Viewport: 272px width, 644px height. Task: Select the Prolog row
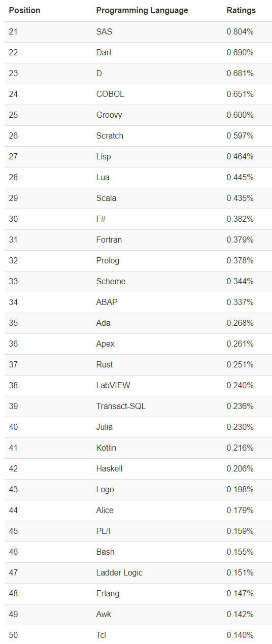[x=138, y=260]
